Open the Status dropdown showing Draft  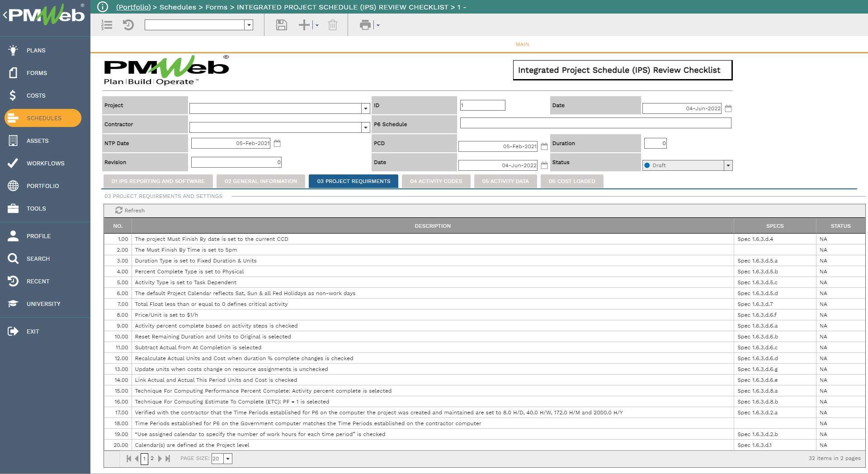click(727, 165)
